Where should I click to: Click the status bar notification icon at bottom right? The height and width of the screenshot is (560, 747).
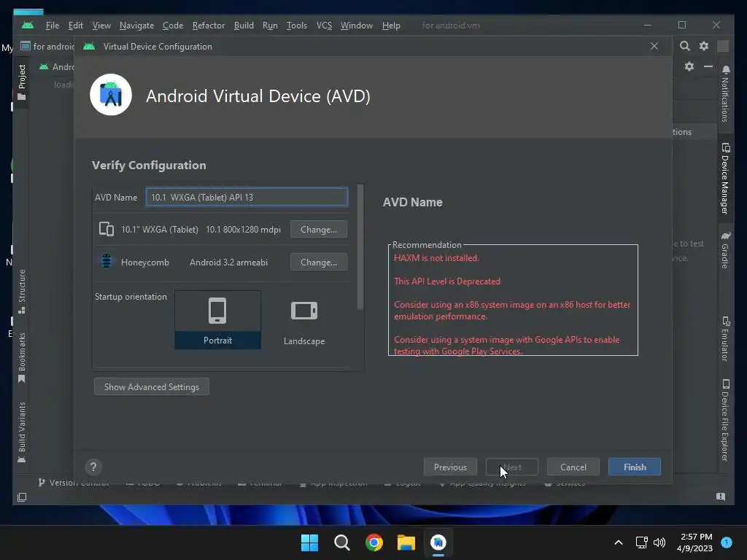point(721,497)
